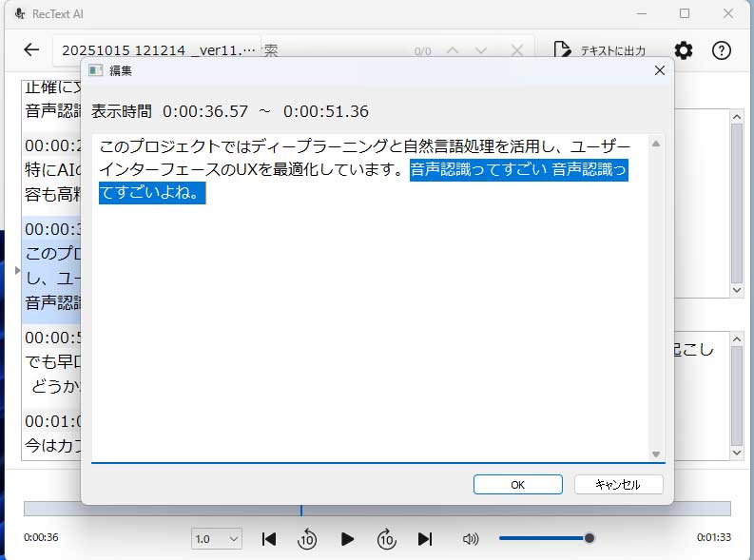This screenshot has width=754, height=560.
Task: Close the 編集 dialog
Action: [x=660, y=70]
